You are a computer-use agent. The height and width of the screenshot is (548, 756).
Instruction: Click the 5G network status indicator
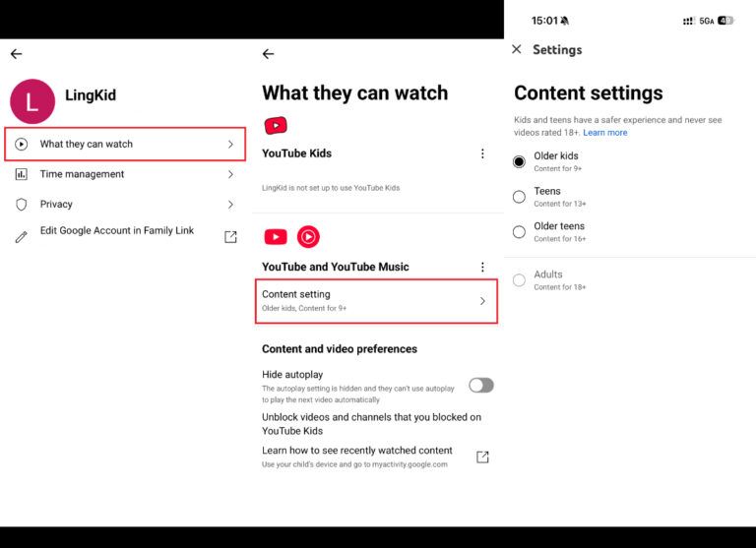(x=707, y=21)
